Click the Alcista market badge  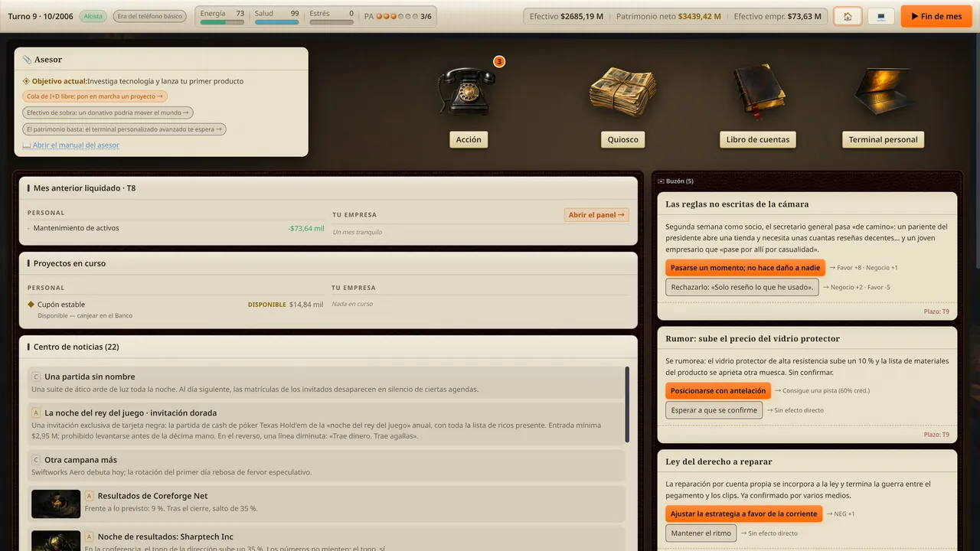[x=93, y=16]
